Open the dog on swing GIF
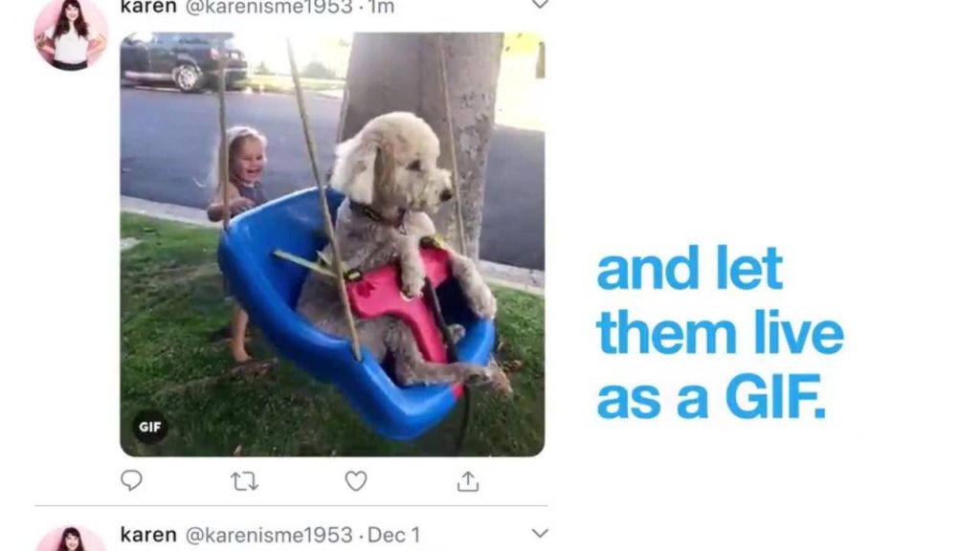 (x=332, y=244)
